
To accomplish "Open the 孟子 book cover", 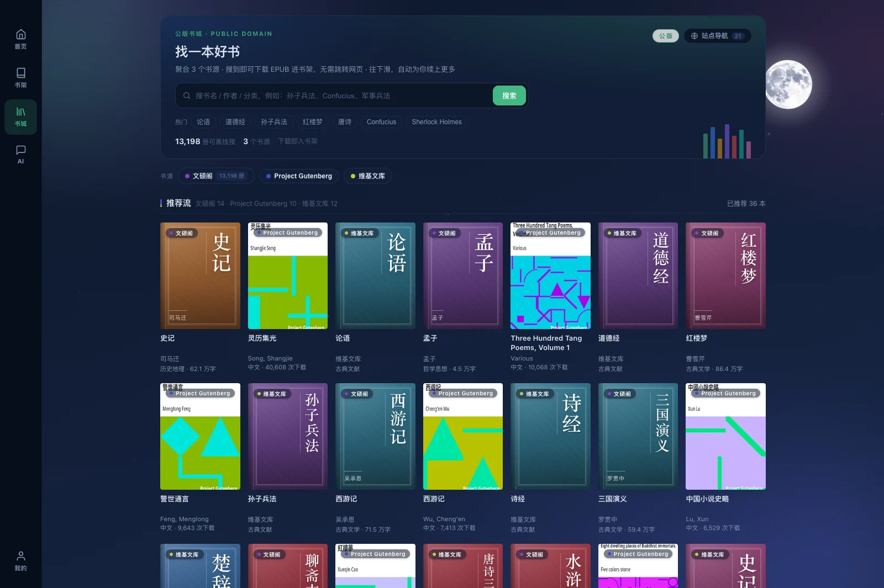I will (x=463, y=276).
